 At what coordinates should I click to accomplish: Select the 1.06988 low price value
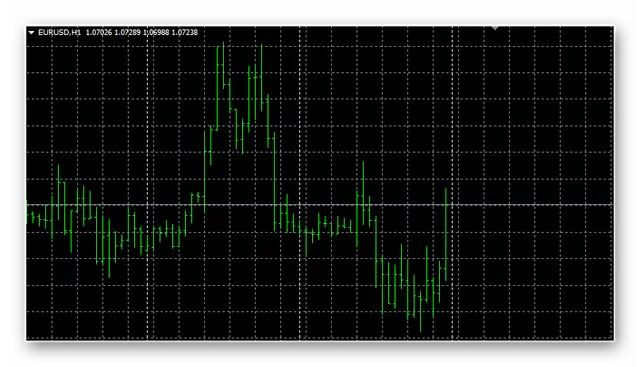pyautogui.click(x=156, y=32)
